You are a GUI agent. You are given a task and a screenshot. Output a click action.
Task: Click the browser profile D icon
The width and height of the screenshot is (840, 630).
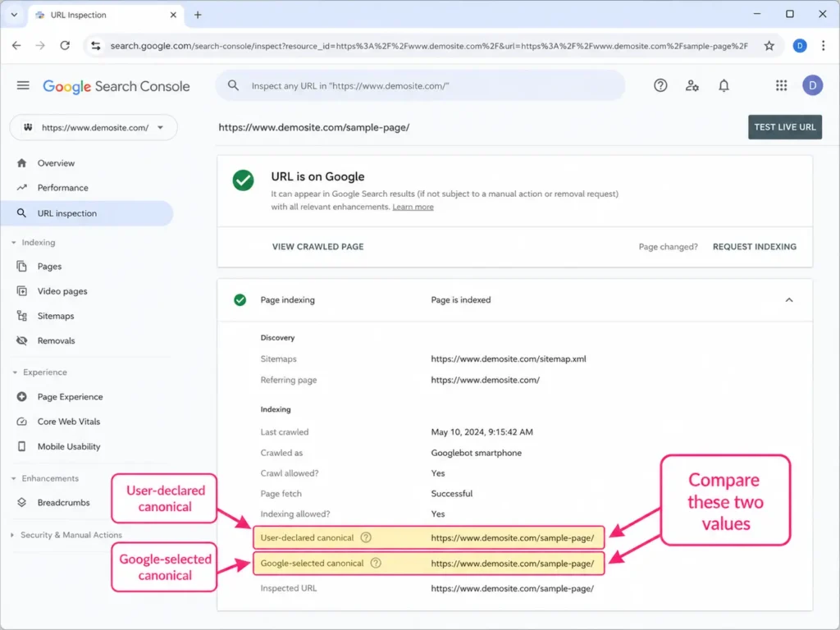[799, 46]
